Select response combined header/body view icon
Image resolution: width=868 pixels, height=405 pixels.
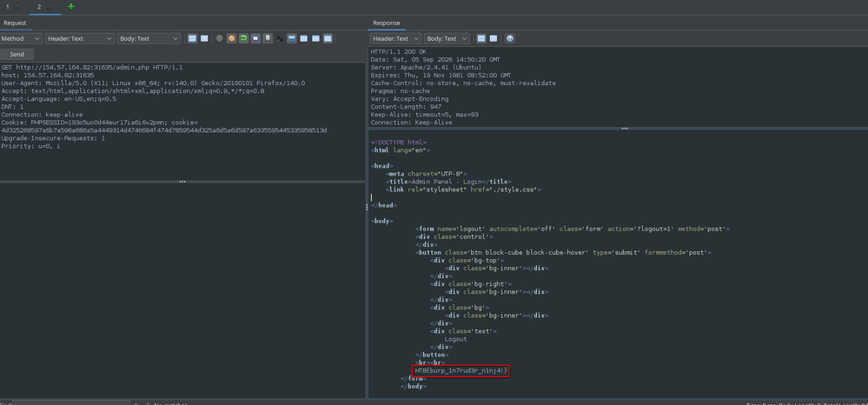pyautogui.click(x=494, y=39)
